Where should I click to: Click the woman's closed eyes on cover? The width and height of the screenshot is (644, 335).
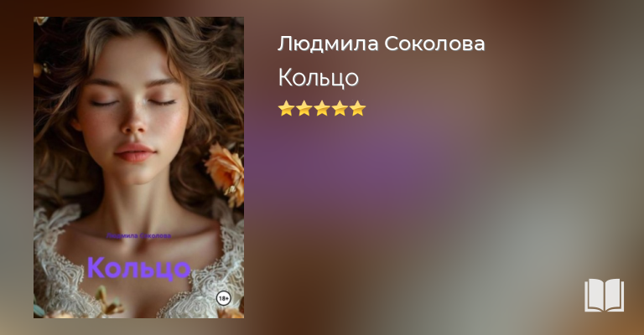coord(133,102)
